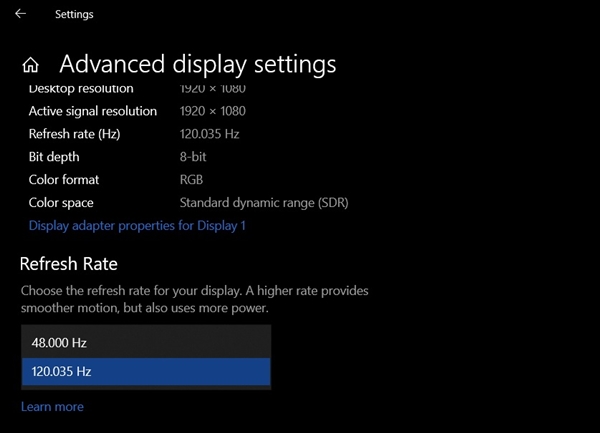Click the Settings window title text

point(74,15)
